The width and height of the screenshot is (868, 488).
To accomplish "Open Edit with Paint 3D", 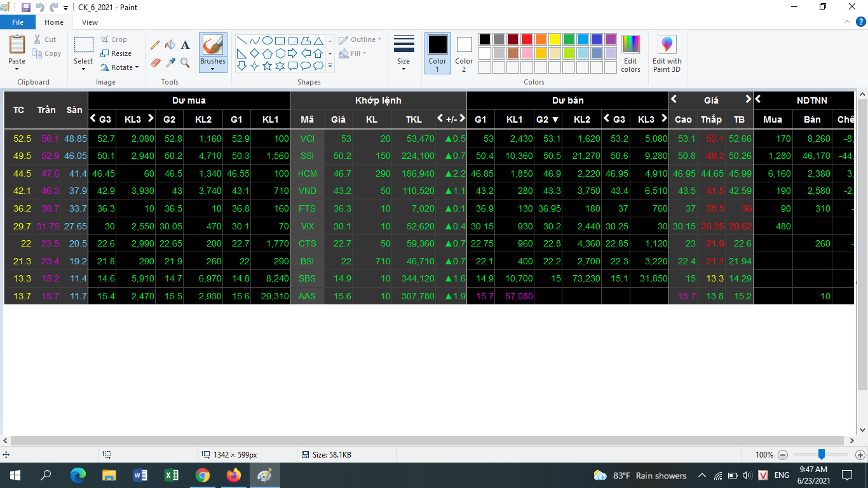I will [x=667, y=53].
